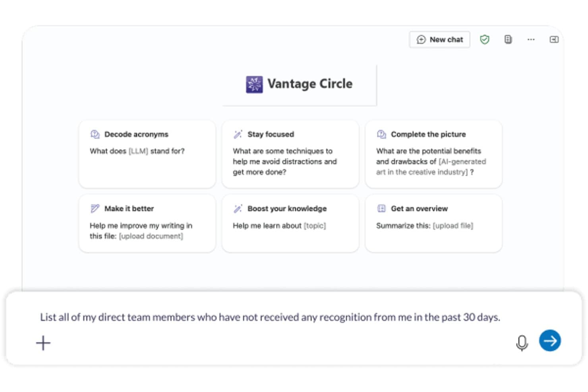Viewport: 588px width, 392px height.
Task: Select the Get an overview prompt card
Action: [433, 223]
